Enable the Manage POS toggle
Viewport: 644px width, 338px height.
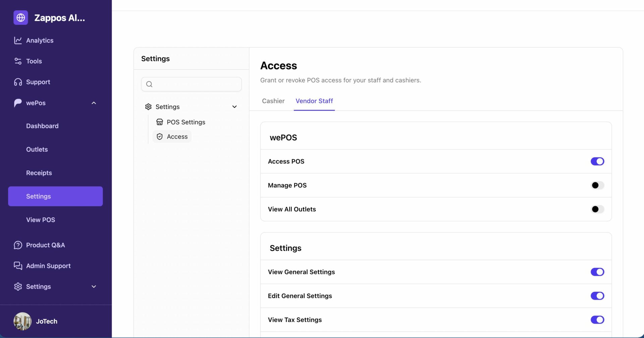pyautogui.click(x=597, y=185)
